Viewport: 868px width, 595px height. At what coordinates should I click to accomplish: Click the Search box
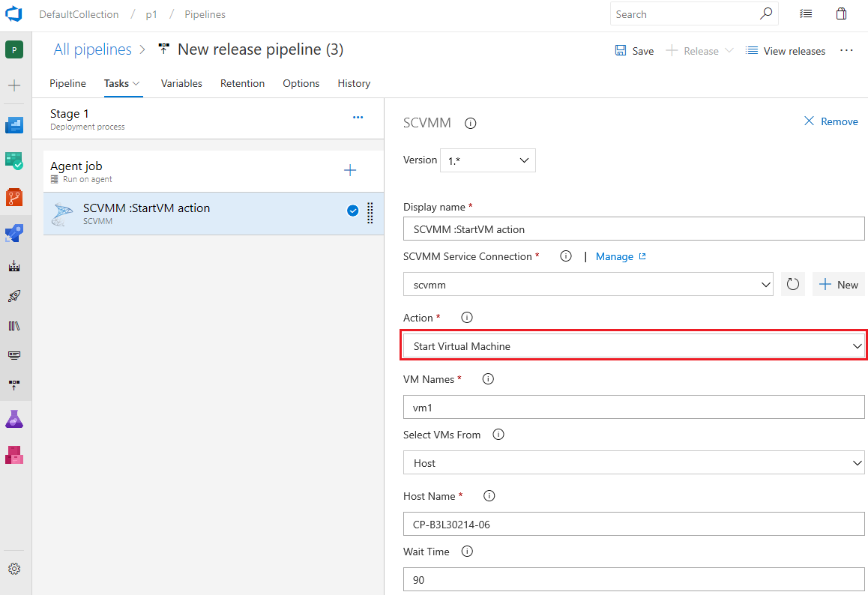(x=694, y=13)
